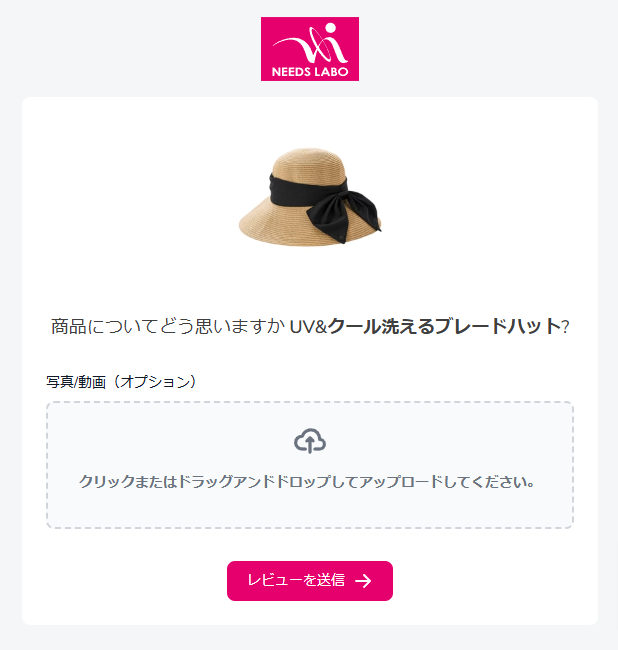Click the hat's rounded straw crown

[309, 162]
